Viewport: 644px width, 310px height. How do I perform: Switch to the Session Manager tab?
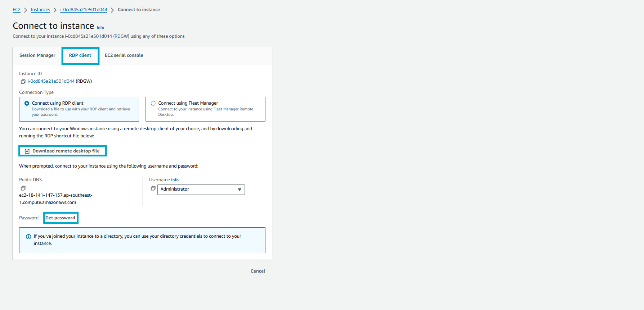[37, 55]
